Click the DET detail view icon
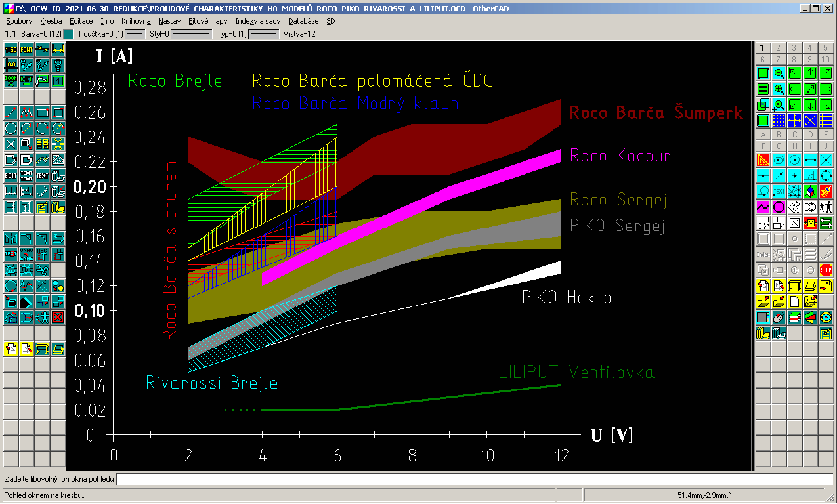Viewport: 837px width, 504px height. point(26,80)
